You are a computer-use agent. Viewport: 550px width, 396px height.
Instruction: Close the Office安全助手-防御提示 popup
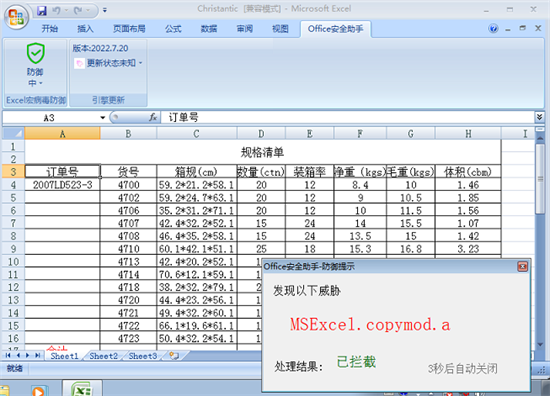pos(522,267)
